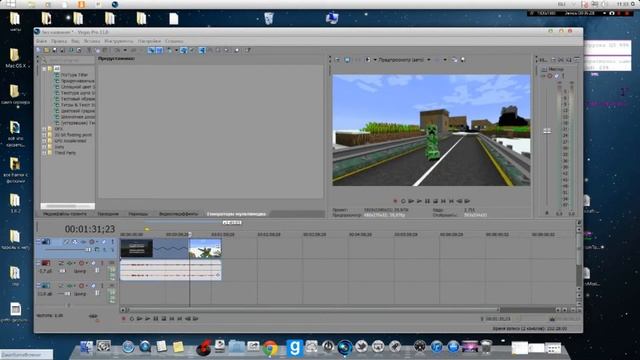
Task: Click the Master volume fader in the mixer
Action: pyautogui.click(x=547, y=131)
